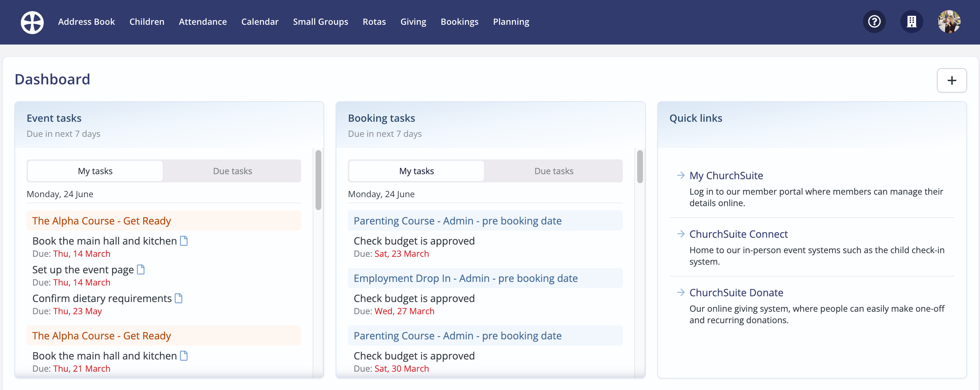Switch to Due tasks in Booking tasks
Image resolution: width=980 pixels, height=390 pixels.
554,171
